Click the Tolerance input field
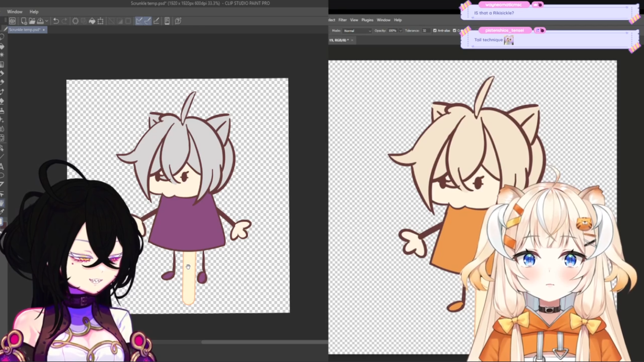The width and height of the screenshot is (644, 362). [x=426, y=31]
